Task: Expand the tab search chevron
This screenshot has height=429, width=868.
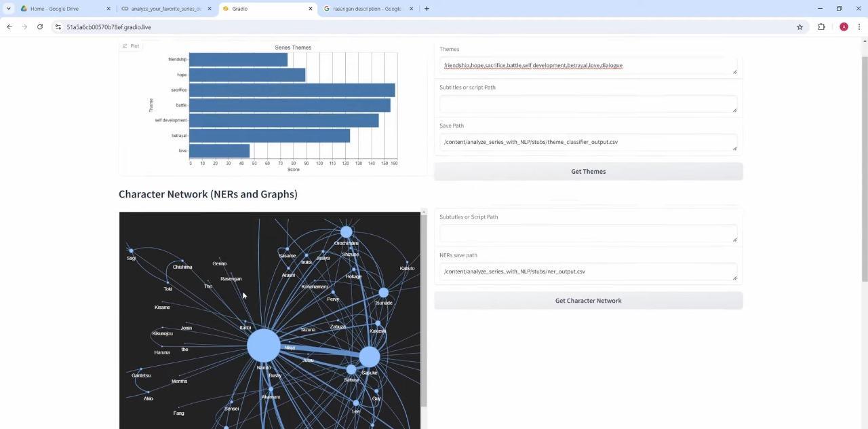Action: point(8,9)
